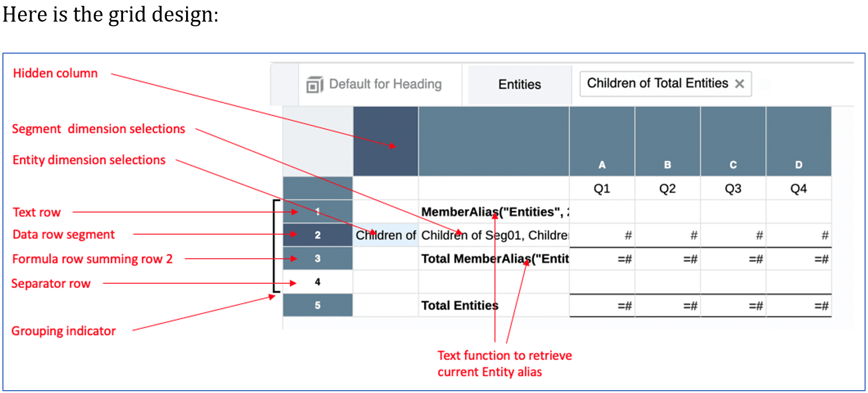Select data row 2 header
The height and width of the screenshot is (393, 868).
pos(317,235)
